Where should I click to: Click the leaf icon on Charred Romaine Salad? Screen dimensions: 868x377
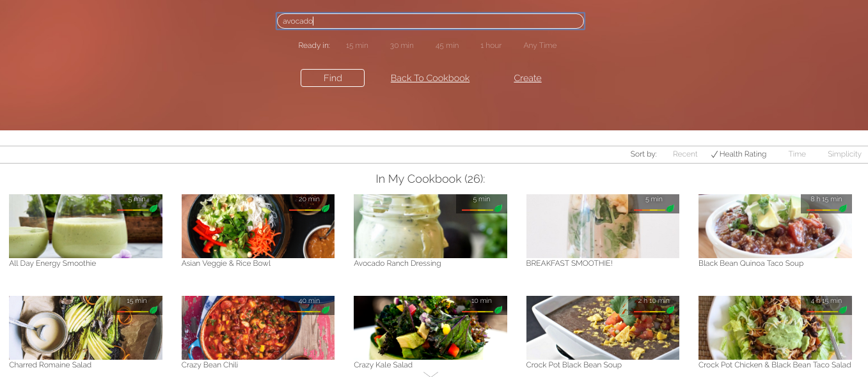tap(154, 310)
